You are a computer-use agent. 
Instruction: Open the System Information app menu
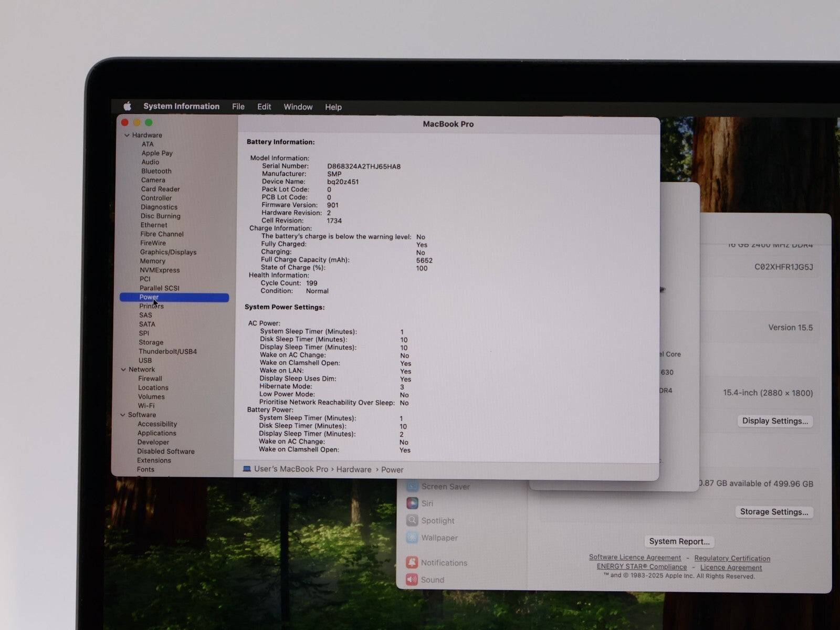(x=181, y=106)
